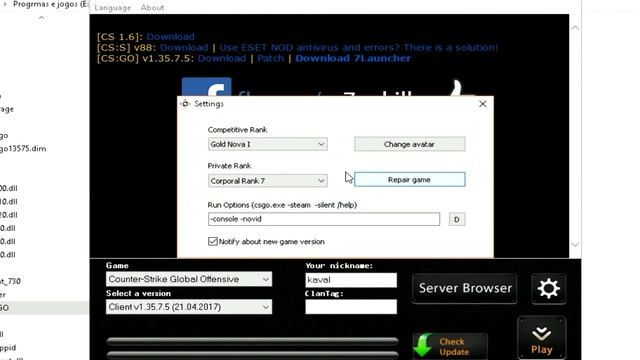
Task: Click the Settings dialog title icon
Action: click(185, 104)
